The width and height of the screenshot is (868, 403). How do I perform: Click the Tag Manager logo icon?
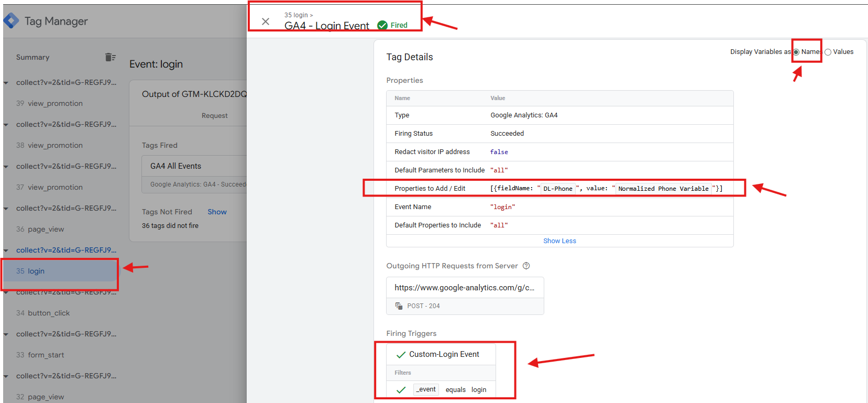pyautogui.click(x=10, y=21)
